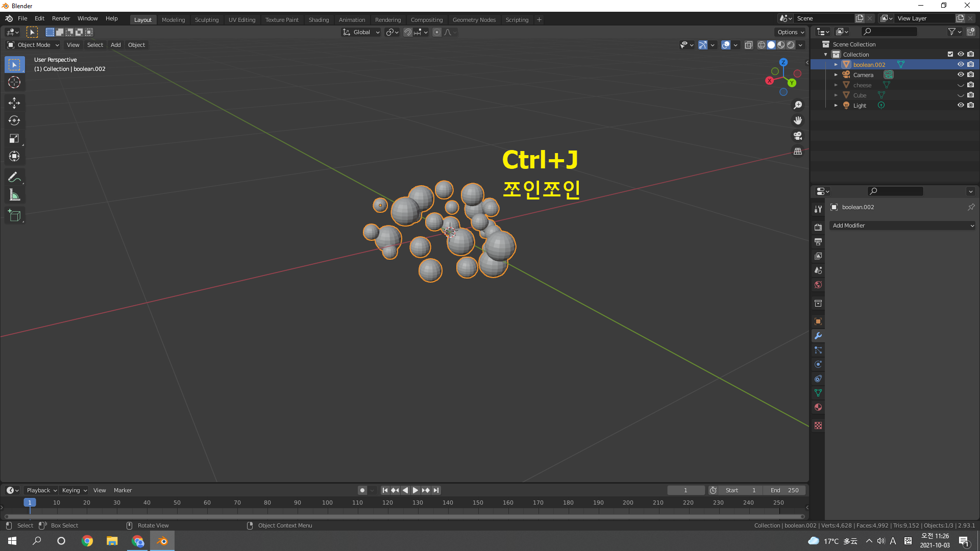The image size is (980, 551).
Task: Switch to the Sculpting workspace tab
Action: pyautogui.click(x=206, y=19)
